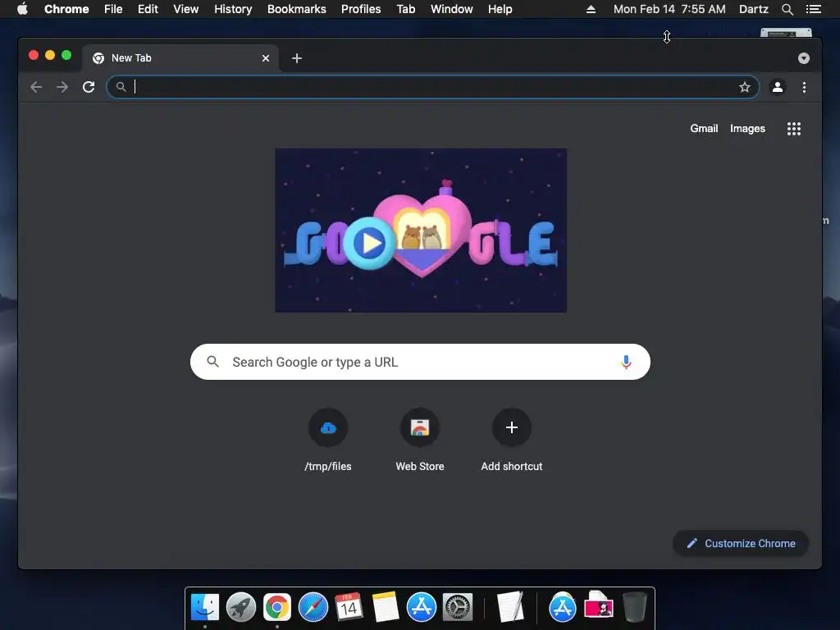Open the Profiles menu
The width and height of the screenshot is (840, 630).
tap(361, 9)
